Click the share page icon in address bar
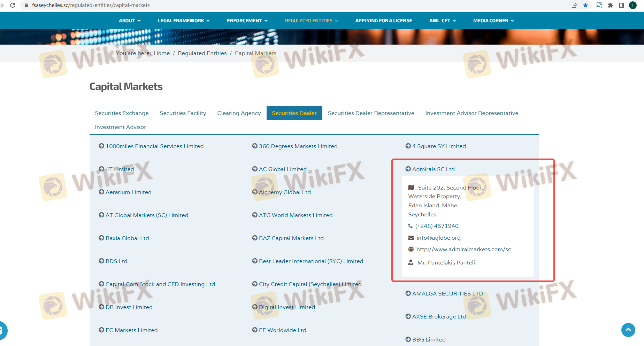Screen dimensions: 644x346 tap(574, 5)
